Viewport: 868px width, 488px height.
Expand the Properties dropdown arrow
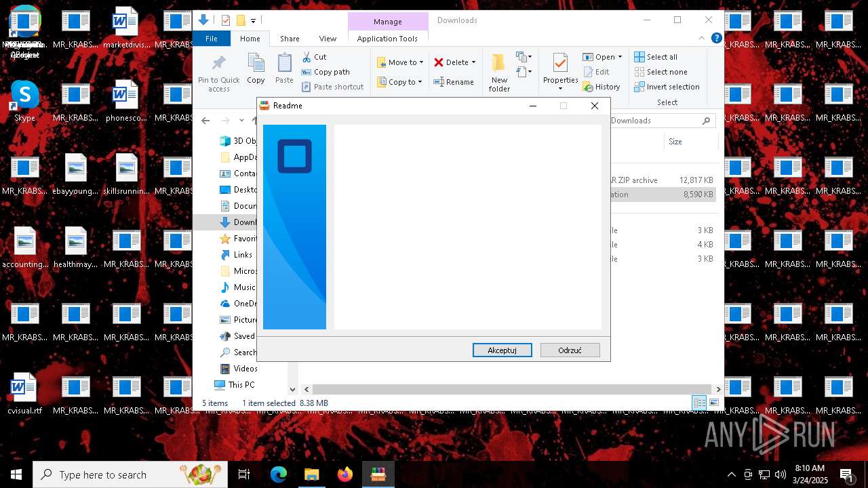click(x=560, y=89)
